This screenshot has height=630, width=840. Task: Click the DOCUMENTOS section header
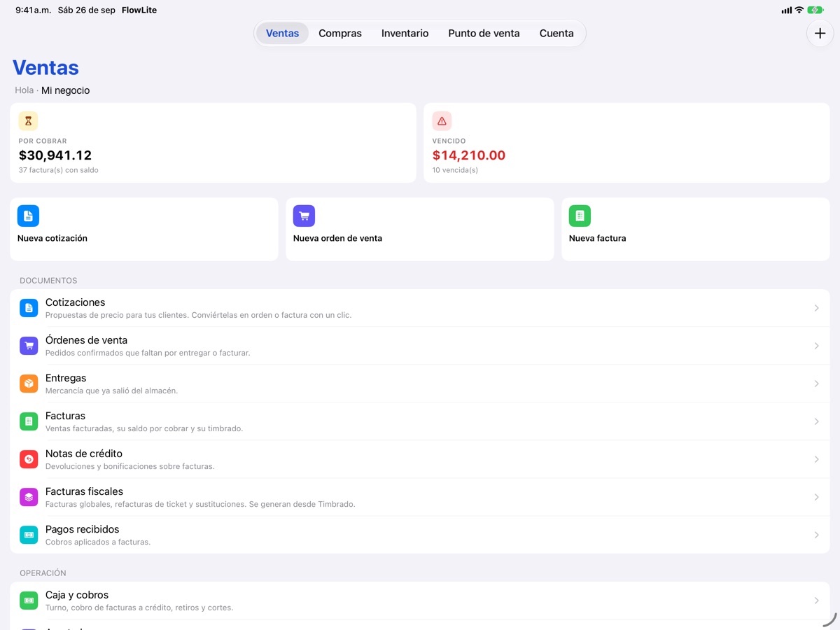point(48,281)
